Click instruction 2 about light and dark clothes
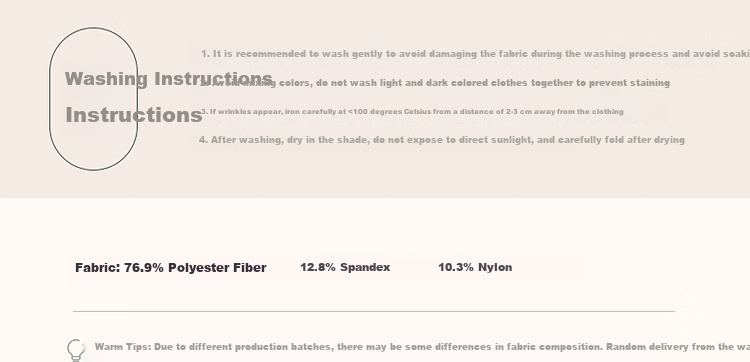 click(x=434, y=83)
